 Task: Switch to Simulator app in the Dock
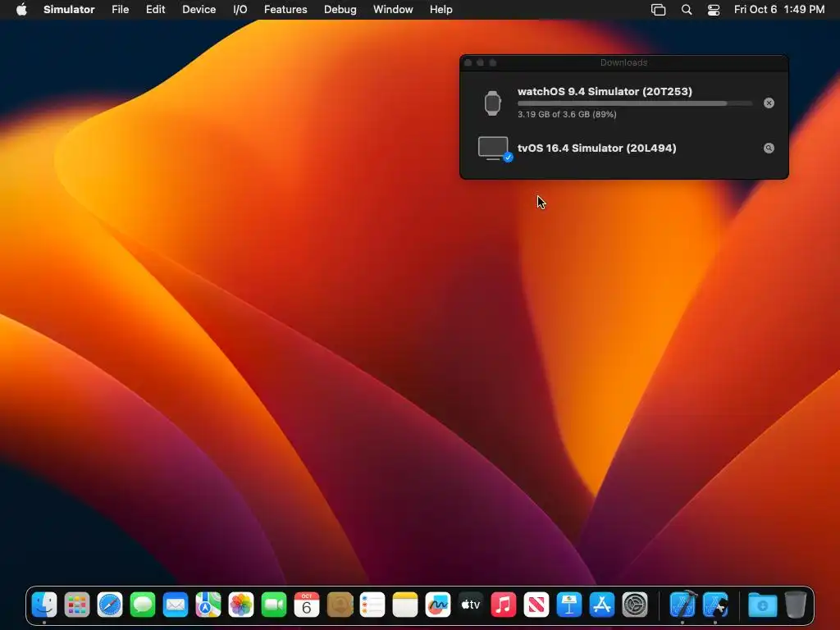tap(715, 605)
